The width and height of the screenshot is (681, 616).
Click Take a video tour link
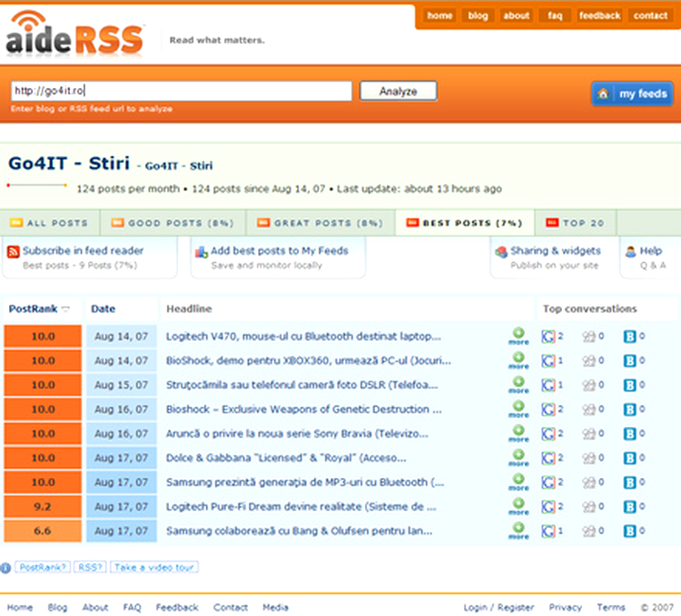tap(154, 567)
